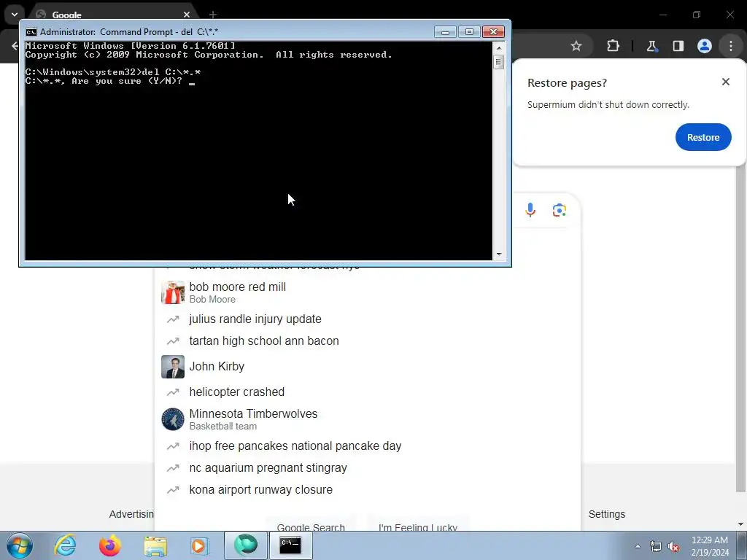Open the Windows Start menu

tap(20, 545)
